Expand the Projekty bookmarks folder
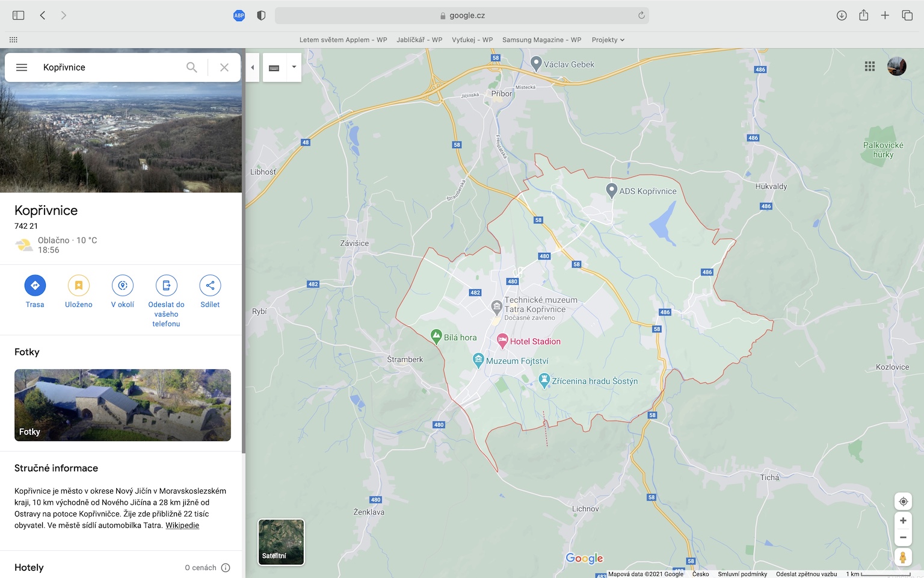This screenshot has height=578, width=924. pos(608,40)
